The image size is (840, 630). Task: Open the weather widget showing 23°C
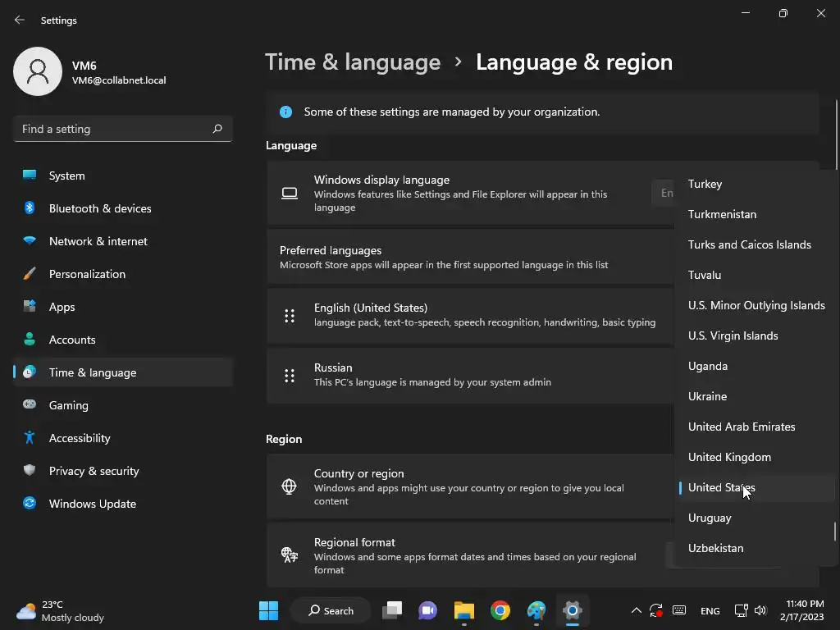pos(60,610)
